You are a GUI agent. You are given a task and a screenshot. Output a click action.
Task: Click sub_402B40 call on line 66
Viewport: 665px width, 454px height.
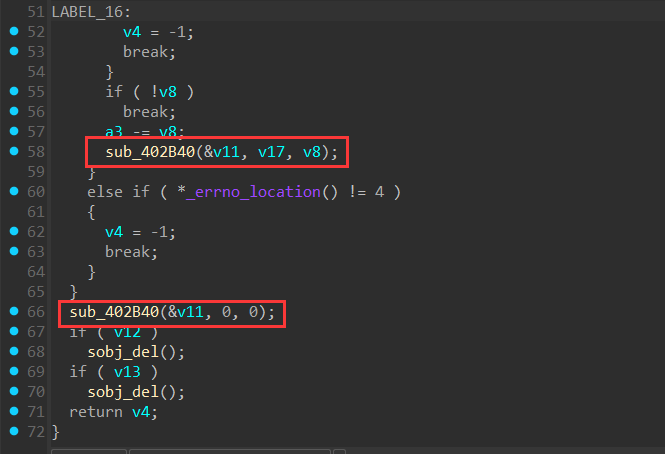pos(114,312)
